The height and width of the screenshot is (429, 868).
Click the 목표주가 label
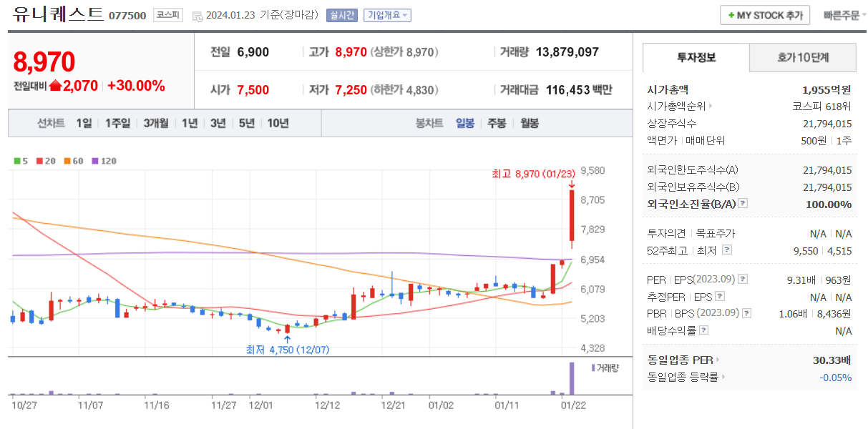coord(715,233)
